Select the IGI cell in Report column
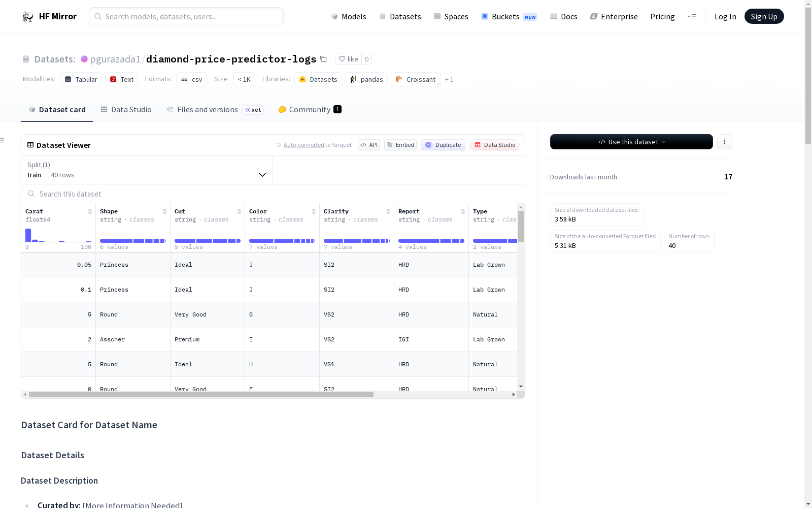This screenshot has height=508, width=812. 431,339
